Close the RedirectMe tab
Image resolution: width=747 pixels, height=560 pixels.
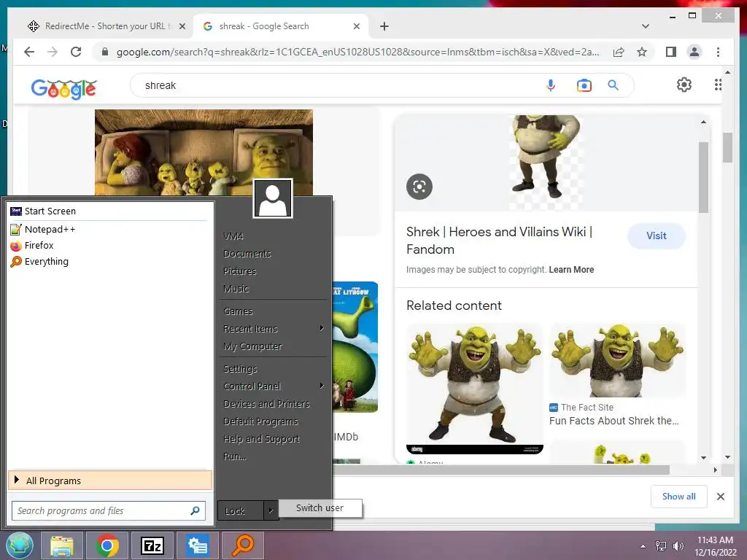coord(182,26)
